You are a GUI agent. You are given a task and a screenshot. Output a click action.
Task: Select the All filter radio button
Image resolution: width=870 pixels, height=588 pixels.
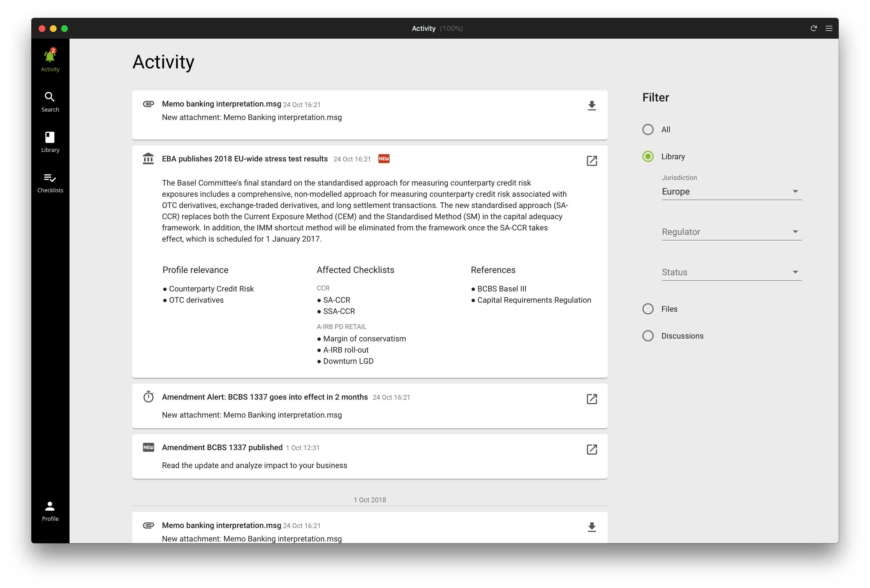(x=648, y=129)
